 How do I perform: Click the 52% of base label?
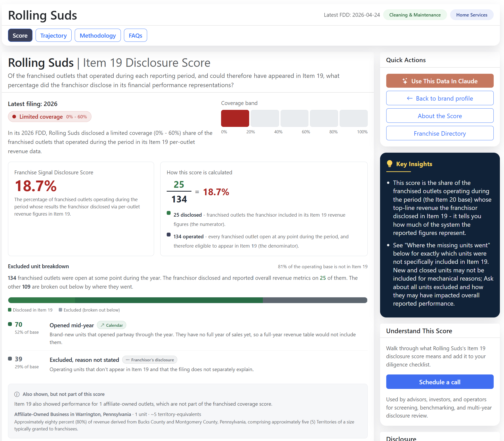[x=27, y=332]
